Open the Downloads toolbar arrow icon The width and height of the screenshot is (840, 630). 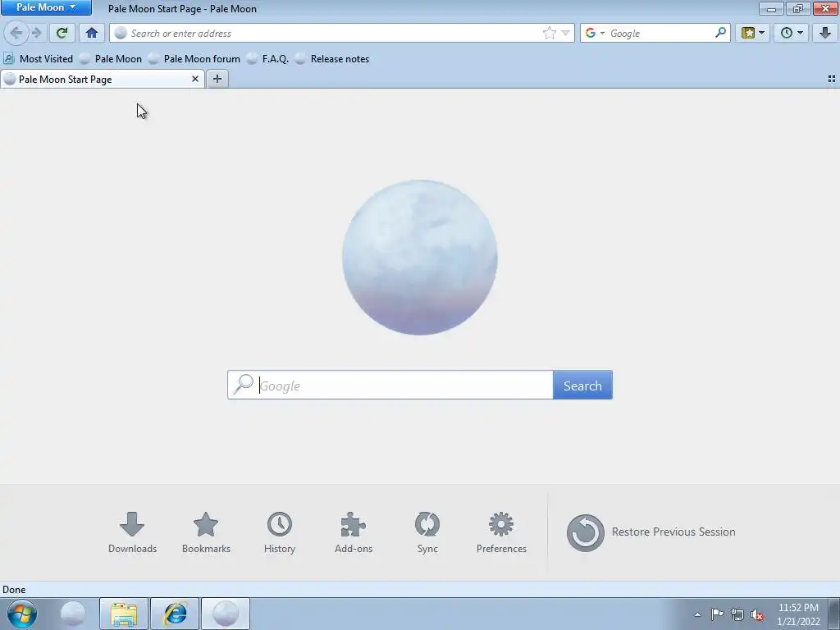click(825, 33)
